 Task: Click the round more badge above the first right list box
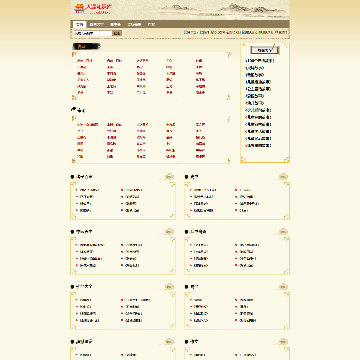[x=284, y=176]
